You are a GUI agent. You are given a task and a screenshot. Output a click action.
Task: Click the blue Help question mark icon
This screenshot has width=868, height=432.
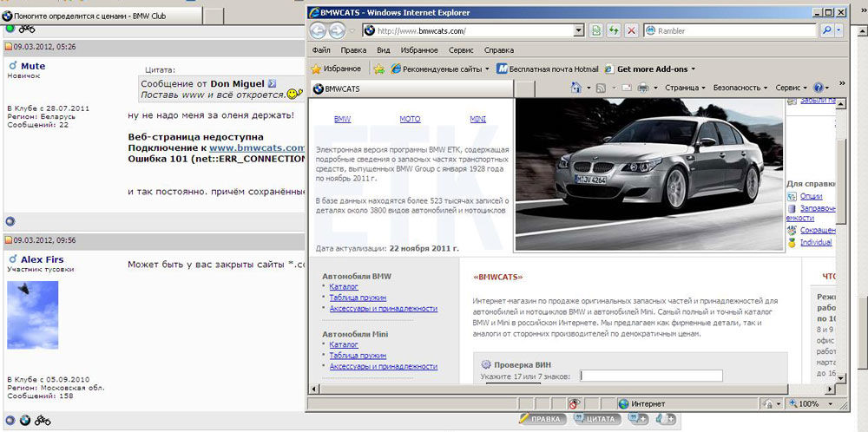(x=819, y=88)
